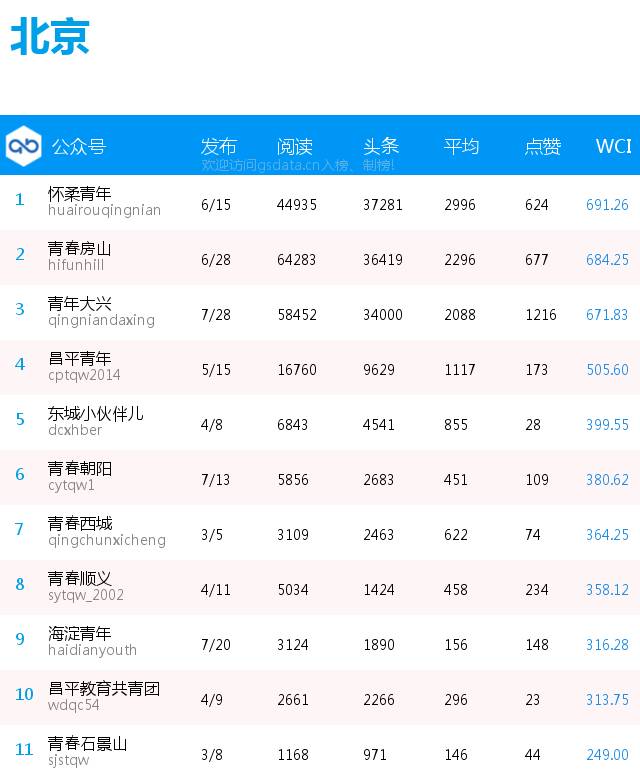
Task: Click WCI value 364.25 for 青春西城
Action: point(607,534)
